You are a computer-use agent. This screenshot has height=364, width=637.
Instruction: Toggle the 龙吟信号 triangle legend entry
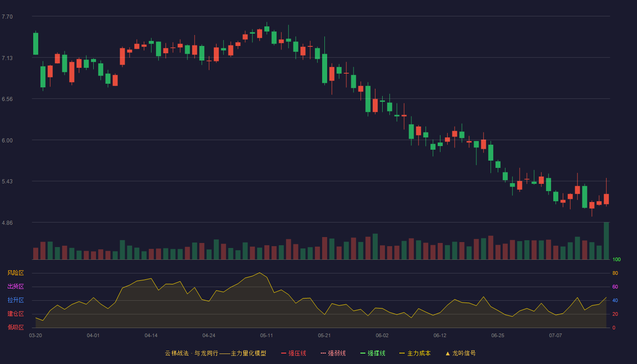click(460, 353)
